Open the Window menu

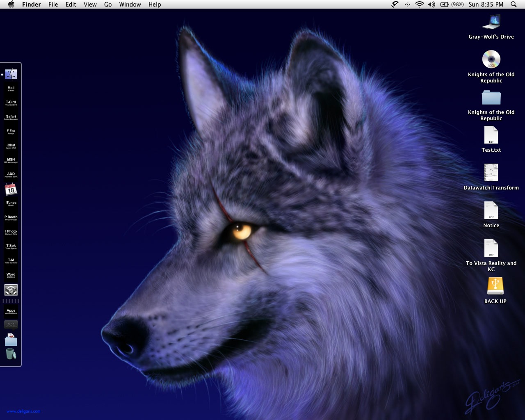pos(130,5)
